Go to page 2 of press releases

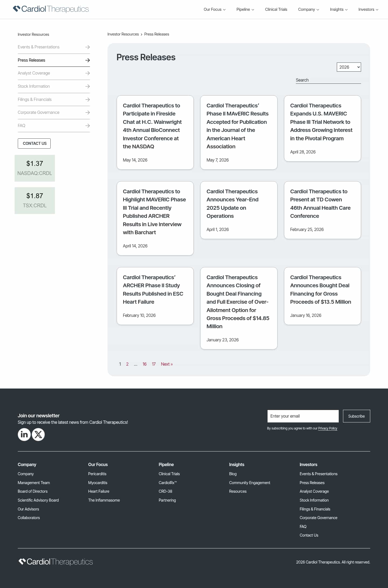pyautogui.click(x=127, y=364)
